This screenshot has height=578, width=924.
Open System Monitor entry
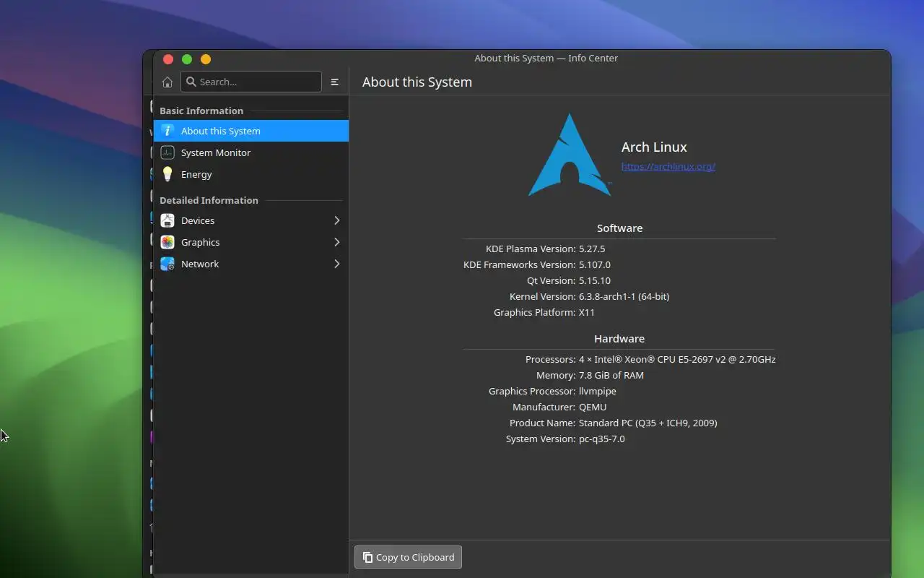(x=251, y=152)
